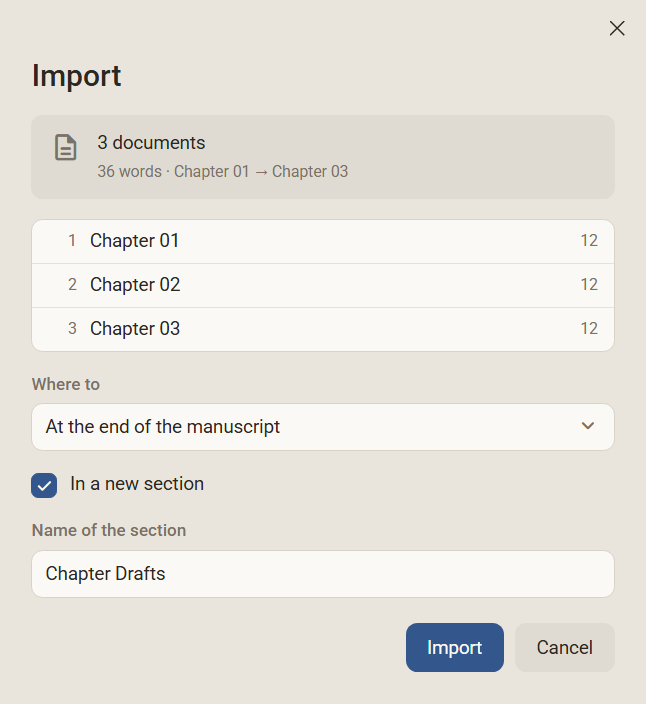Select the Chapter 02 row
This screenshot has width=646, height=704.
[x=323, y=285]
